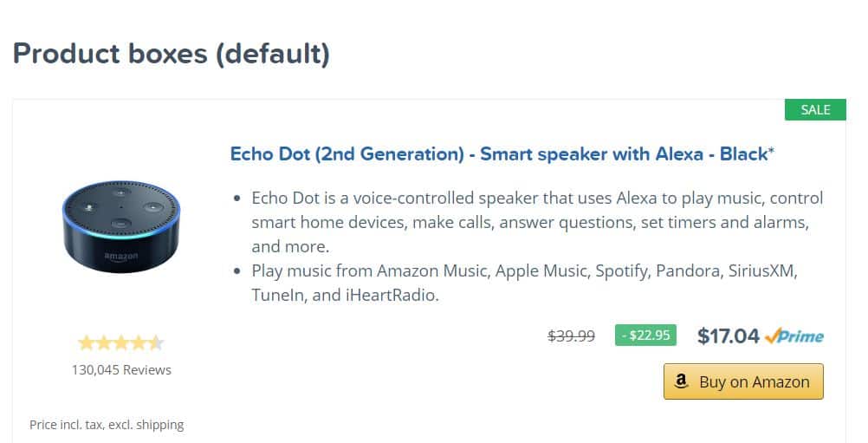The image size is (868, 443).
Task: Click the green SALE badge
Action: (815, 109)
